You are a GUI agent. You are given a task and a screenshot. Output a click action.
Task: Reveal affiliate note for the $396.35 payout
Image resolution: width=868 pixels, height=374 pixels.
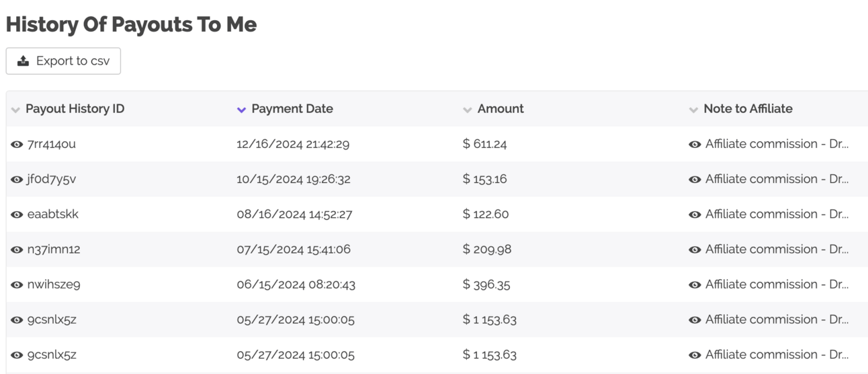(695, 285)
